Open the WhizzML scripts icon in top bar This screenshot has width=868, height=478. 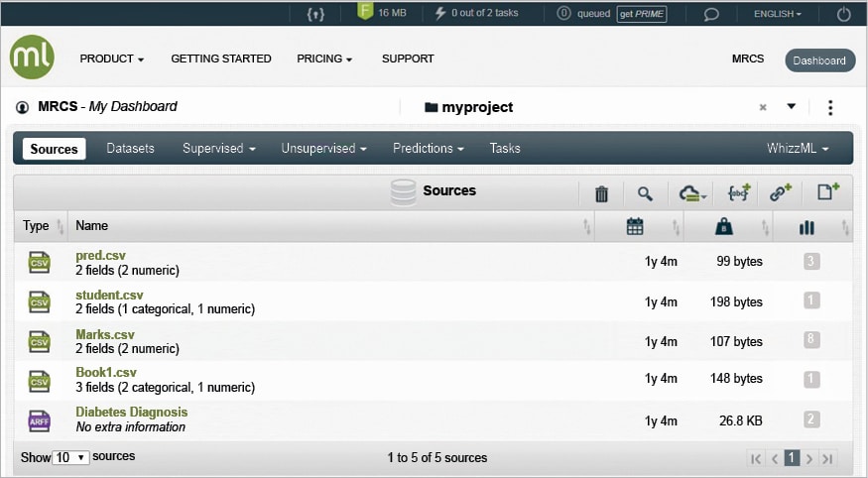point(315,14)
